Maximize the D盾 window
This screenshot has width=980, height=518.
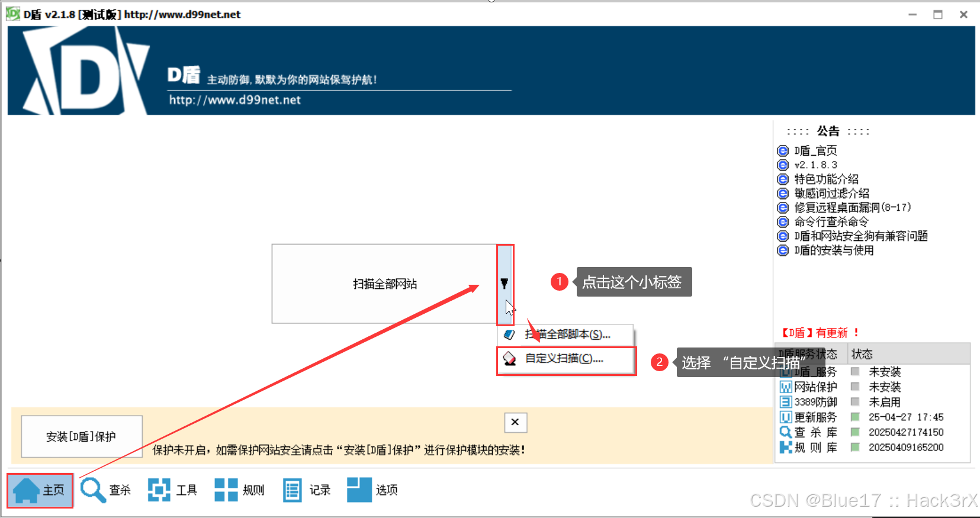[938, 14]
